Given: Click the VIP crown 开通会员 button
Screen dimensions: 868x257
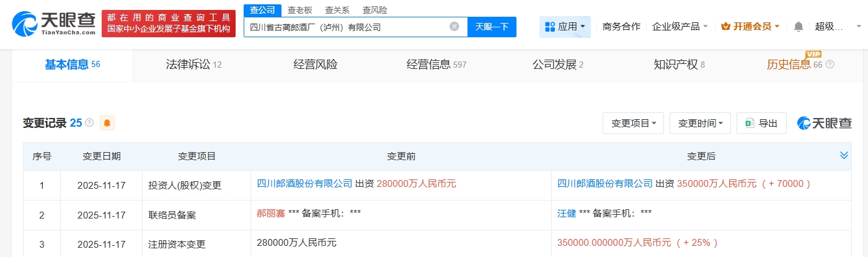Looking at the screenshot, I should [751, 27].
